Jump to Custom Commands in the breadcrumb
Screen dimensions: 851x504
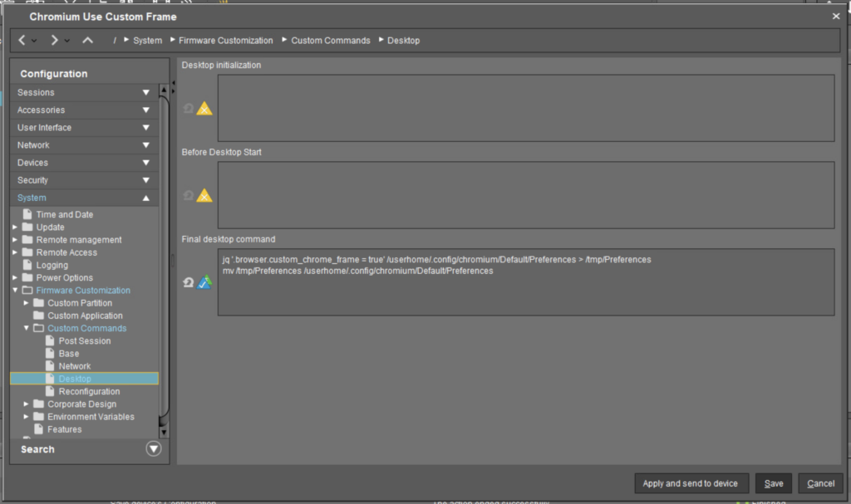tap(331, 41)
